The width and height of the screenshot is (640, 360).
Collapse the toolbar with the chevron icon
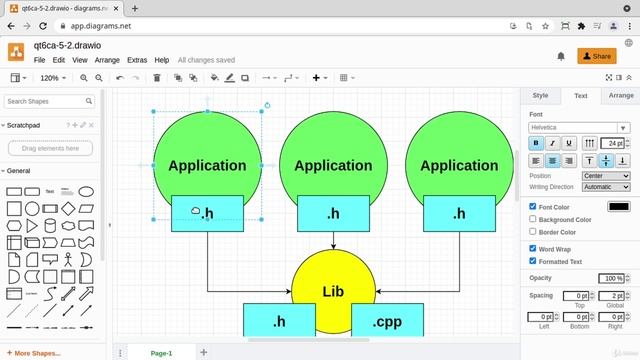click(x=629, y=78)
